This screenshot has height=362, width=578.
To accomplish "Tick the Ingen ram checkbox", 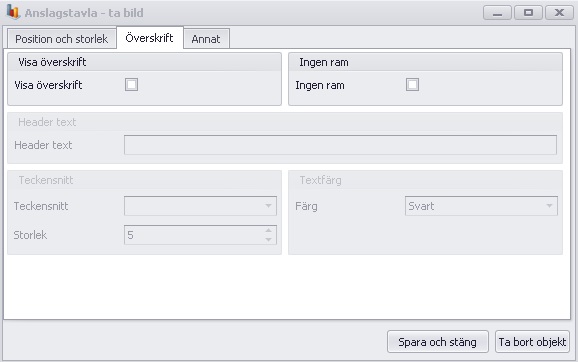I will pos(412,85).
